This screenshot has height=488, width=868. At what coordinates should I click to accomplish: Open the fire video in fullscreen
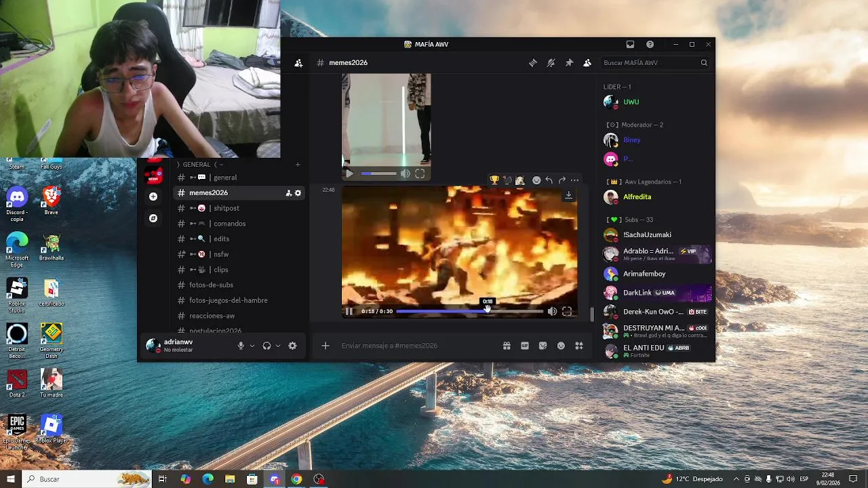[567, 311]
